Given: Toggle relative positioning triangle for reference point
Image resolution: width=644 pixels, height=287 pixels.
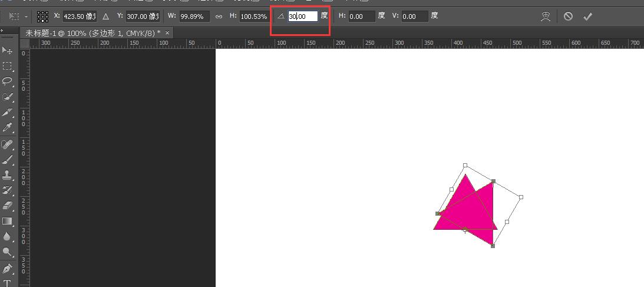Looking at the screenshot, I should tap(106, 16).
